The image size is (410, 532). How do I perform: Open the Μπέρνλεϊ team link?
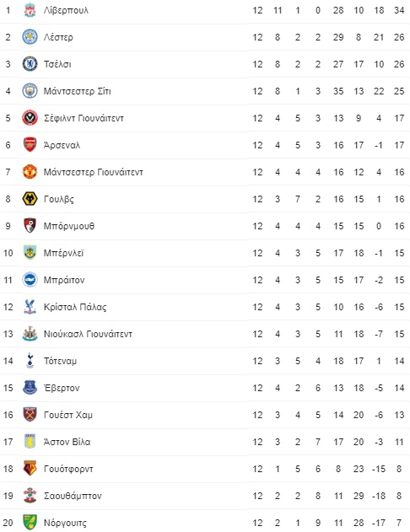(64, 253)
